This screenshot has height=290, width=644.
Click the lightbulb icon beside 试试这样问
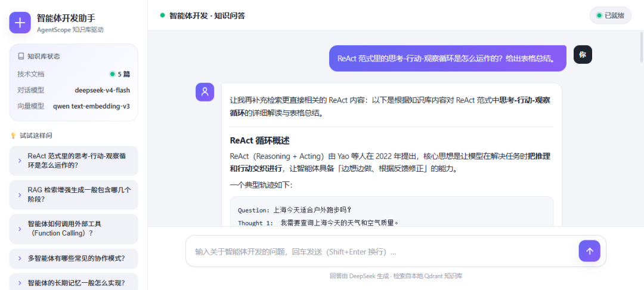coord(13,135)
